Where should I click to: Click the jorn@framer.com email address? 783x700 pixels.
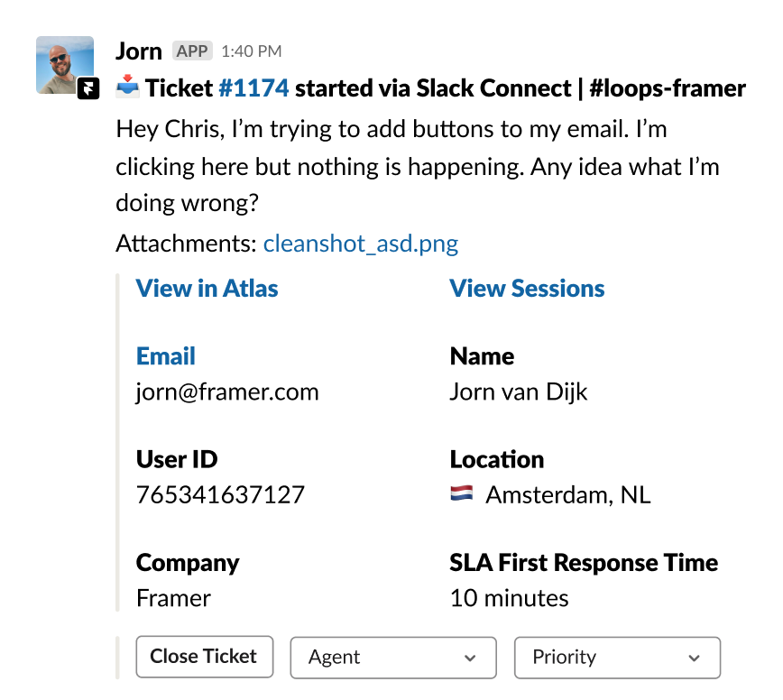[x=227, y=392]
